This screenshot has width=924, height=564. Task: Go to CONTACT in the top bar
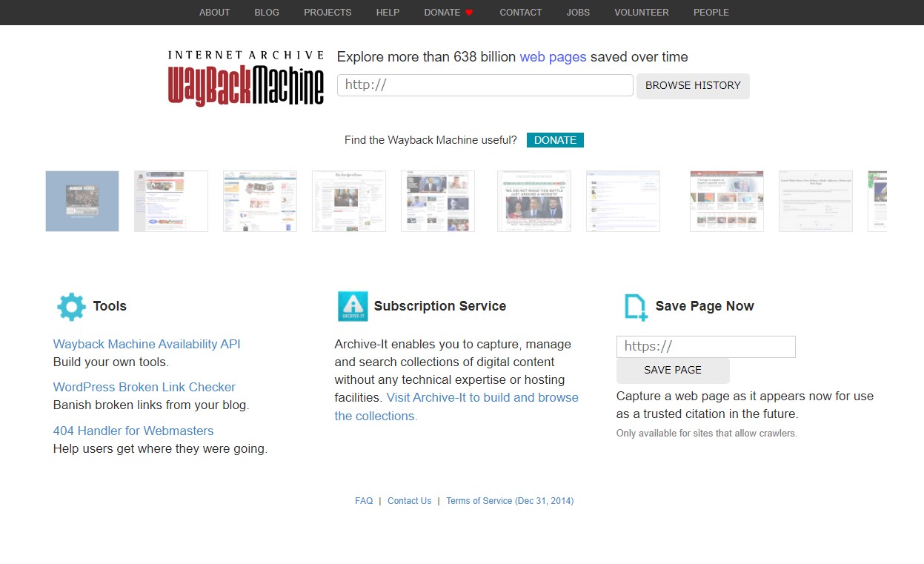[x=521, y=13]
